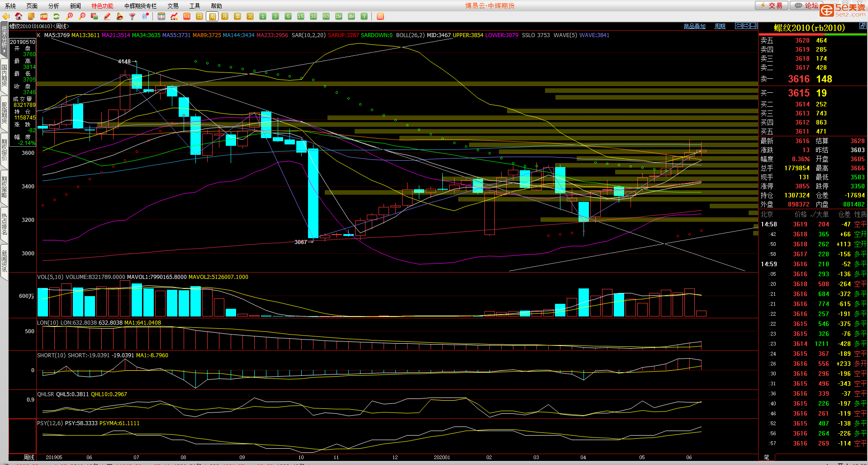868x465 pixels.
Task: Open the 分析 menu
Action: click(54, 6)
